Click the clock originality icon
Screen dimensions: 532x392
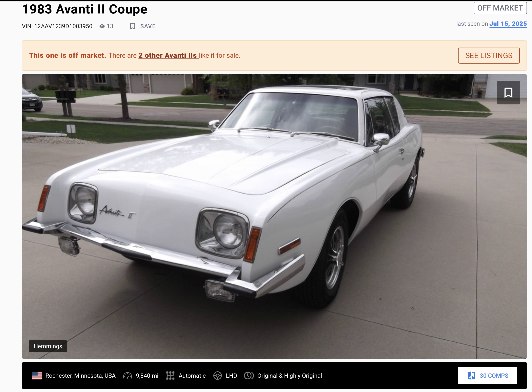click(249, 376)
